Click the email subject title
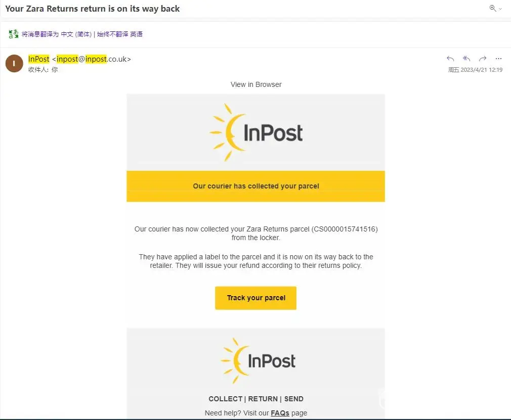511x420 pixels. pos(93,9)
